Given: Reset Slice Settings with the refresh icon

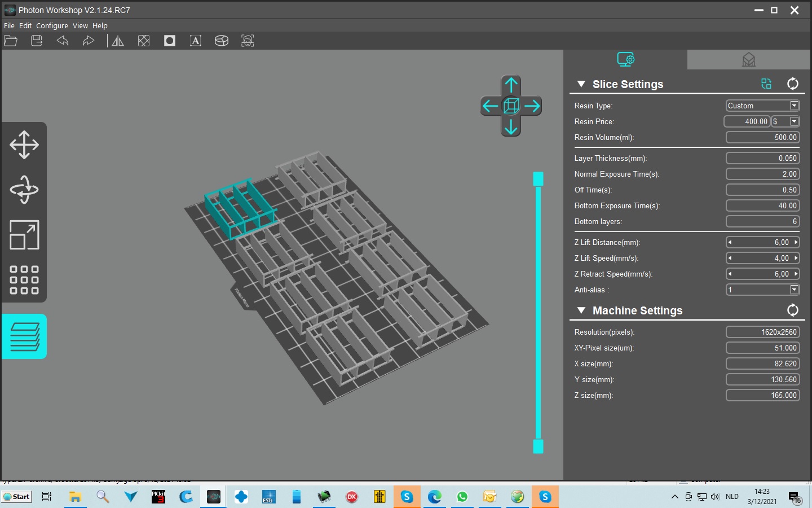Looking at the screenshot, I should [792, 84].
